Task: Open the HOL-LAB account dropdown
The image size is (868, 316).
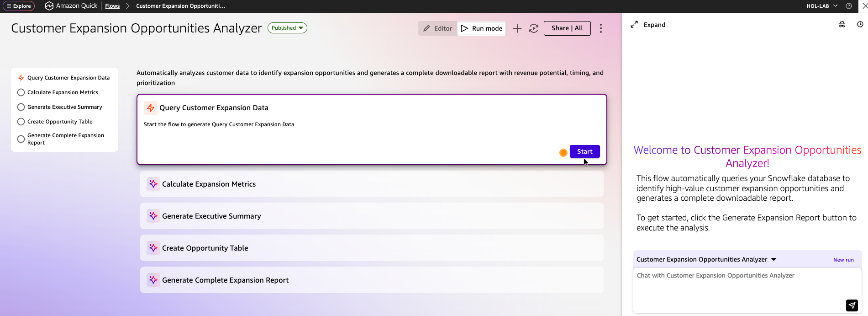Action: coord(821,6)
